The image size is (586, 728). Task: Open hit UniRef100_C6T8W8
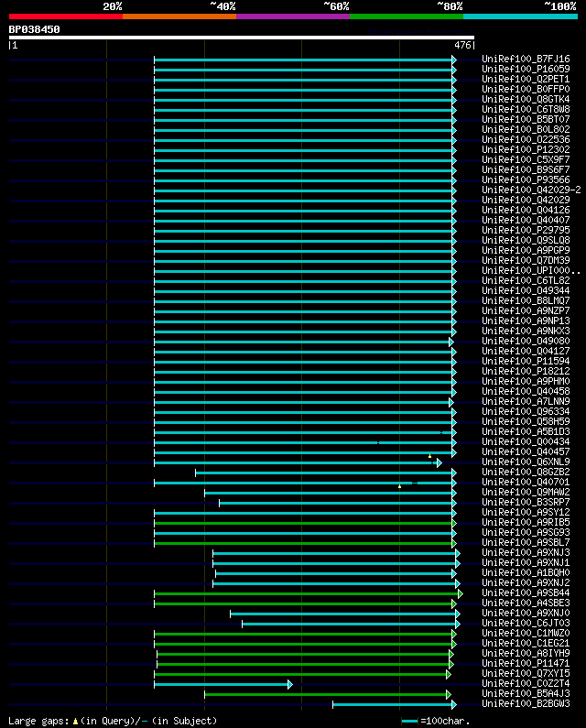click(x=526, y=109)
